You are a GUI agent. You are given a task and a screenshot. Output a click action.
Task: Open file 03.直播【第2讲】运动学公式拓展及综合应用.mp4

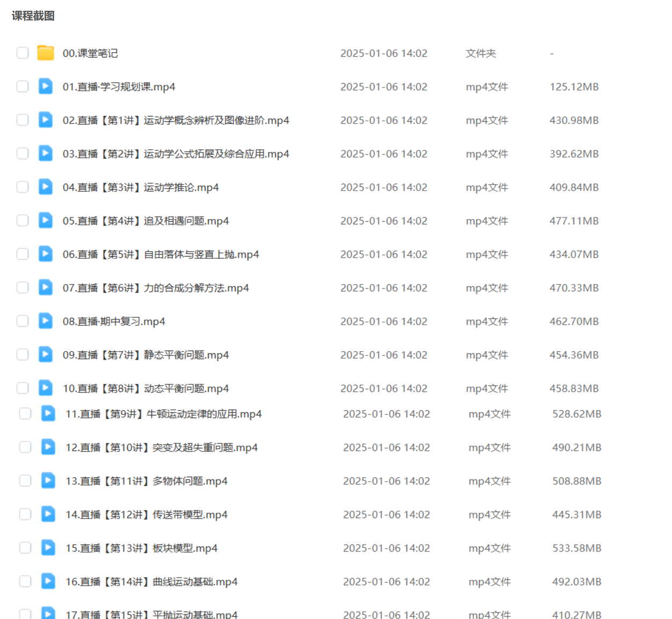[176, 154]
